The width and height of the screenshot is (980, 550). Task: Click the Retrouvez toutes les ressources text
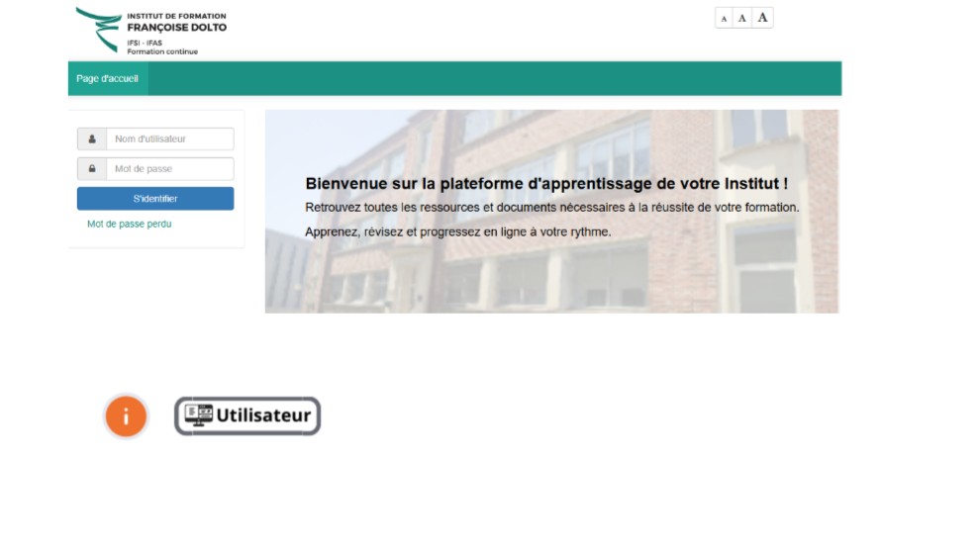pyautogui.click(x=551, y=208)
